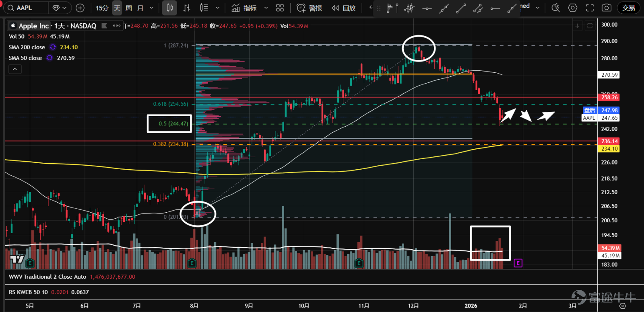Screen dimensions: 644x312
Task: Click the SMA 200 close legend label
Action: click(27, 47)
